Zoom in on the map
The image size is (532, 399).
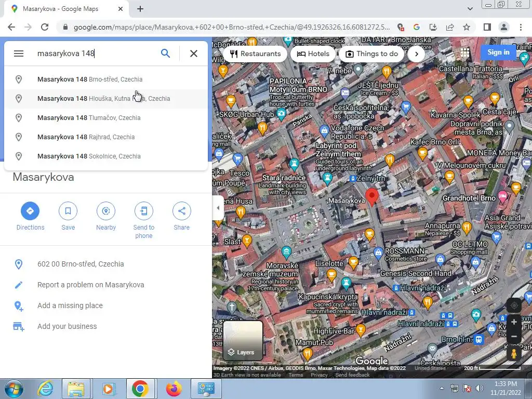pyautogui.click(x=514, y=322)
